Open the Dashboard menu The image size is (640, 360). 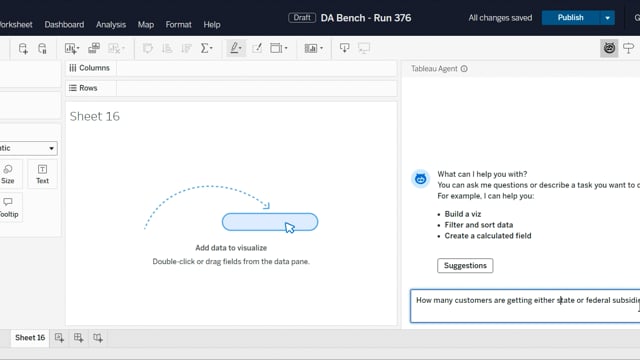64,24
